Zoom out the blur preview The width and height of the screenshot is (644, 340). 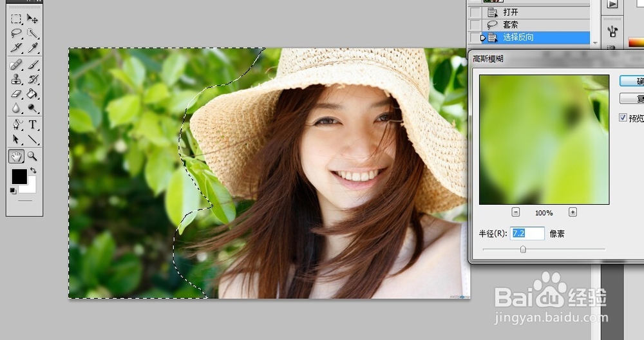coord(515,212)
